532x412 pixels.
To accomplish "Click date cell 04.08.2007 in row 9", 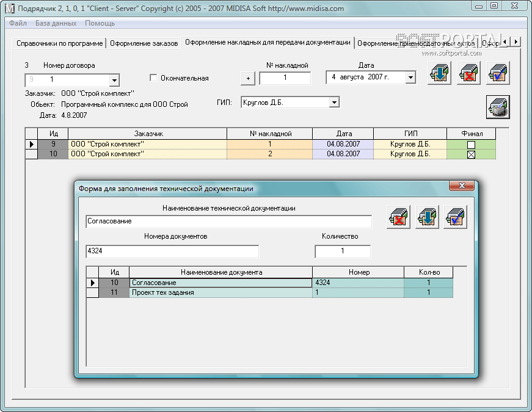I will point(343,144).
